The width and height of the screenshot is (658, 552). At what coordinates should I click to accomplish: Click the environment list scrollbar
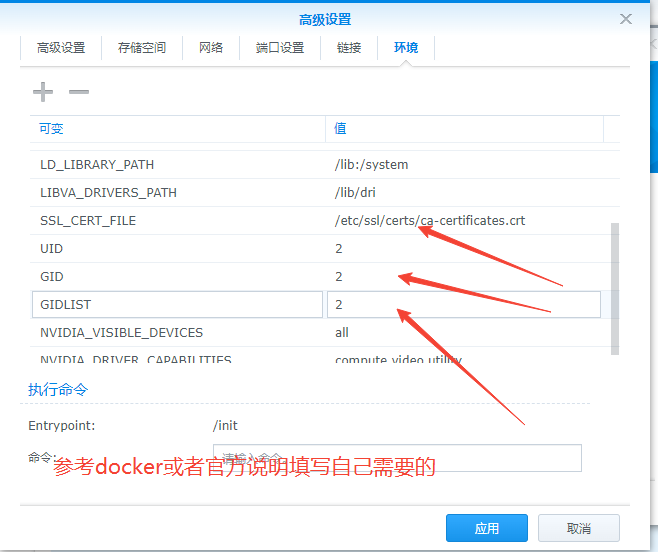pos(615,289)
